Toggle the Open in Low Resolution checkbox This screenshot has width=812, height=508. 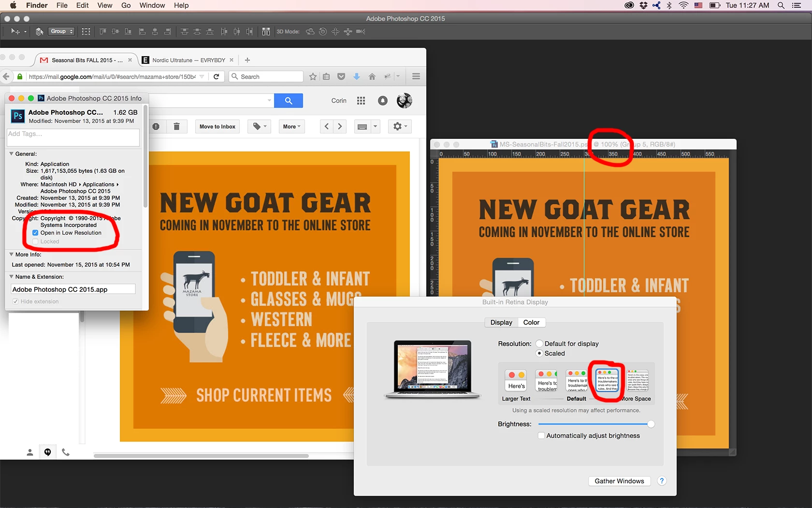click(35, 233)
